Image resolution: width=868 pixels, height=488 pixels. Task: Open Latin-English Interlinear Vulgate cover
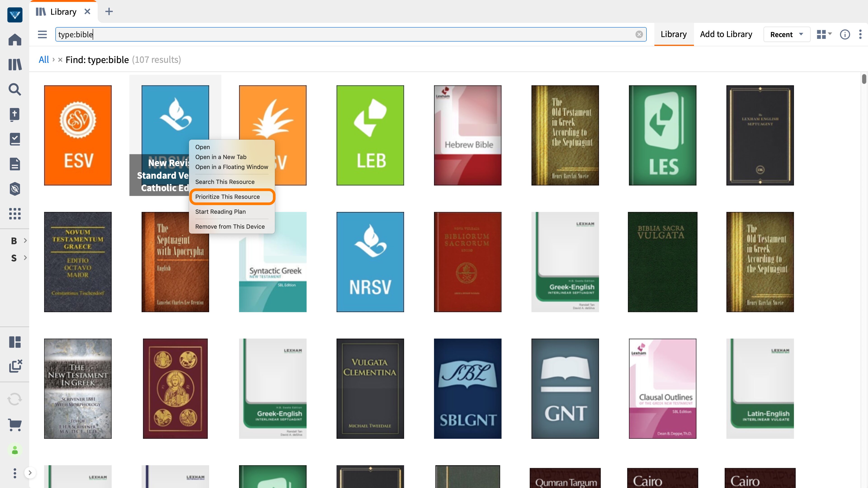coord(760,389)
